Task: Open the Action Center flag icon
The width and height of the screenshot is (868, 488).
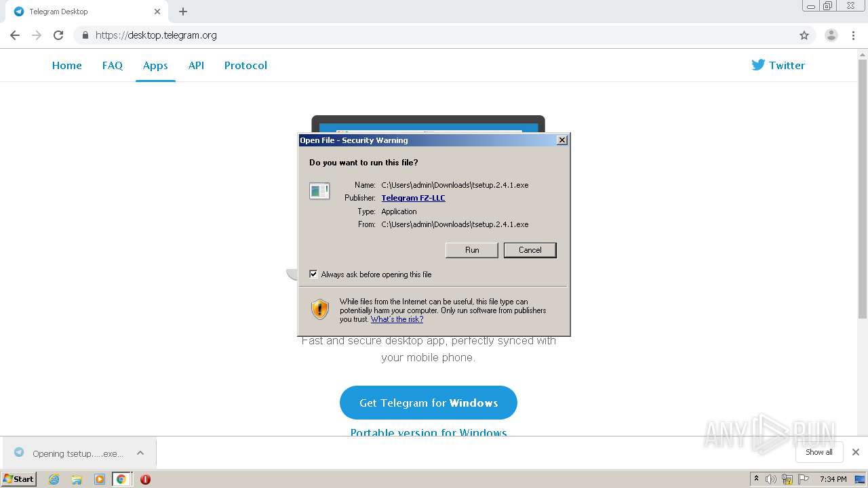Action: [x=804, y=479]
